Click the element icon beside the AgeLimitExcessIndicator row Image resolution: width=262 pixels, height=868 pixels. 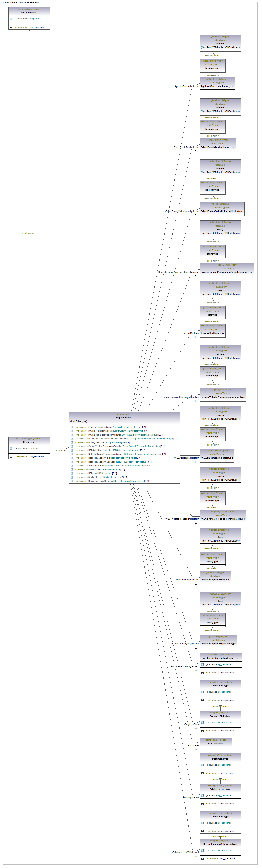pos(72,427)
